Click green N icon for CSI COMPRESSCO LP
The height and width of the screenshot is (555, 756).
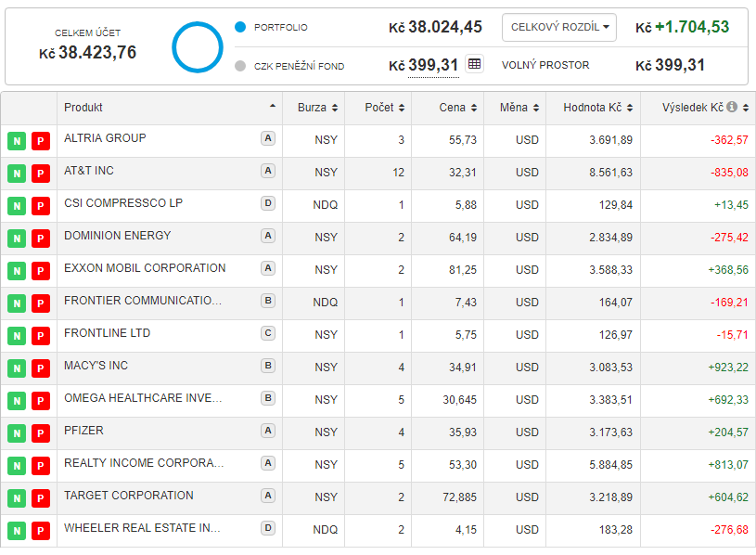coord(17,206)
